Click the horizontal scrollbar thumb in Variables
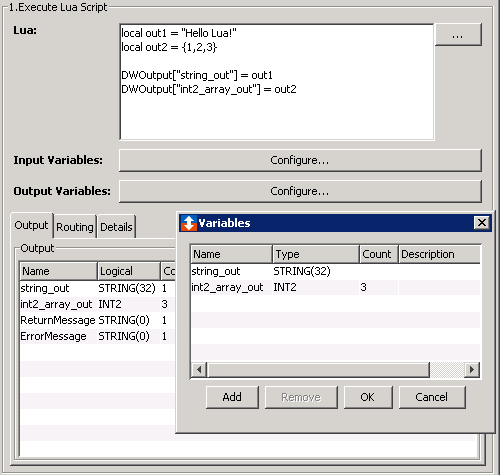The image size is (500, 475). tap(318, 370)
